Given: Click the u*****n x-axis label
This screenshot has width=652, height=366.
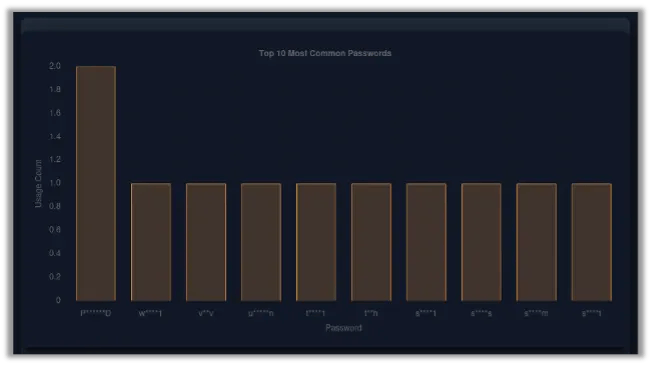Looking at the screenshot, I should [261, 313].
